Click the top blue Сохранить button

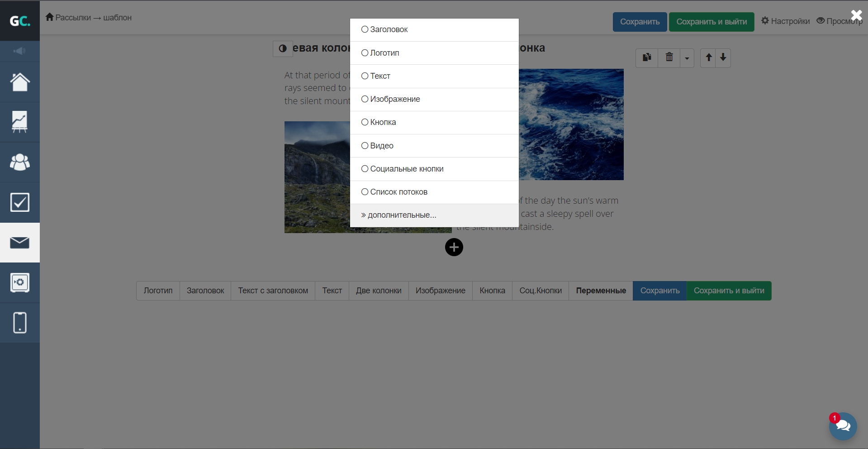coord(640,22)
